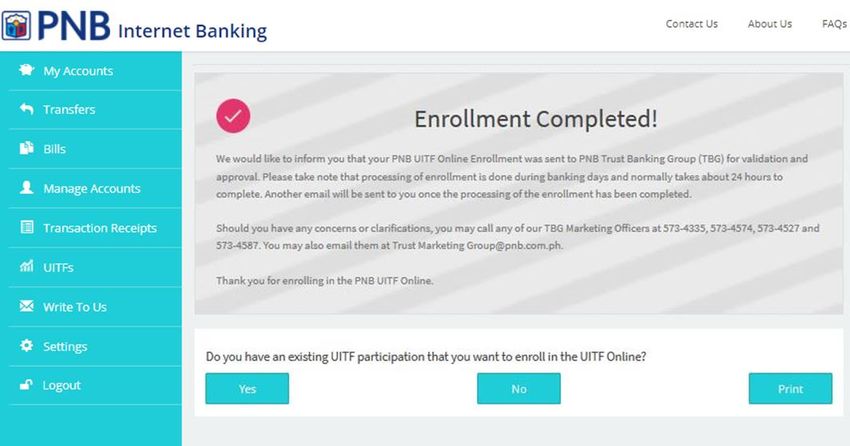This screenshot has height=446, width=850.
Task: Click the piggy bank My Accounts icon
Action: [27, 70]
